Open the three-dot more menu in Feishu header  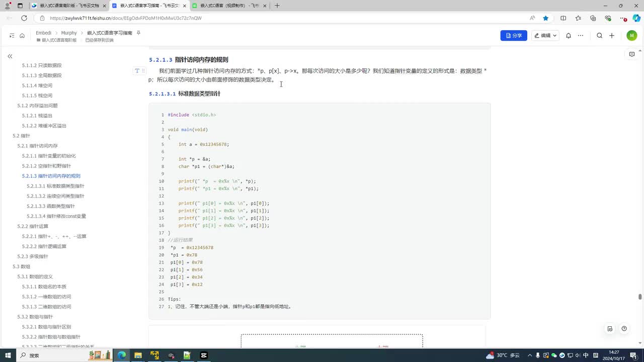(581, 36)
